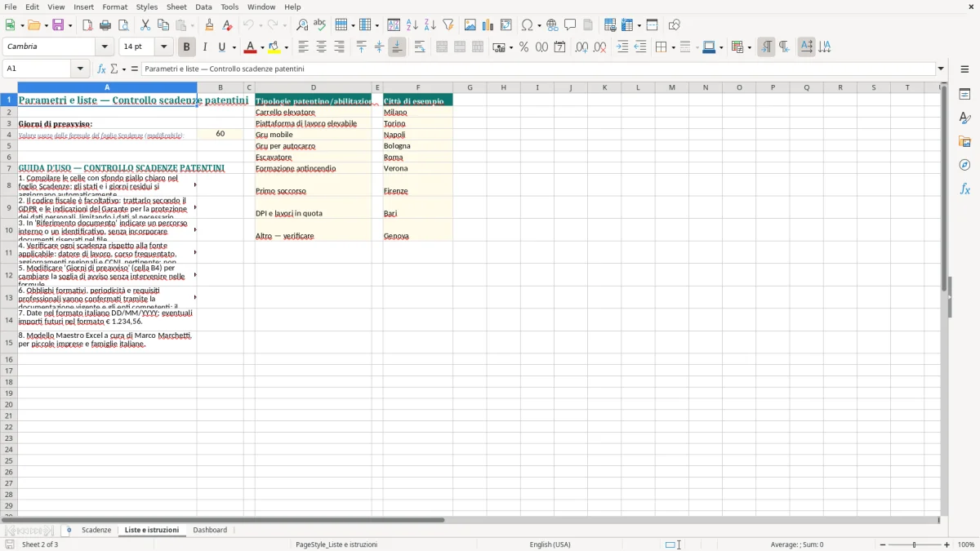Switch to the Dashboard sheet tab

210,530
